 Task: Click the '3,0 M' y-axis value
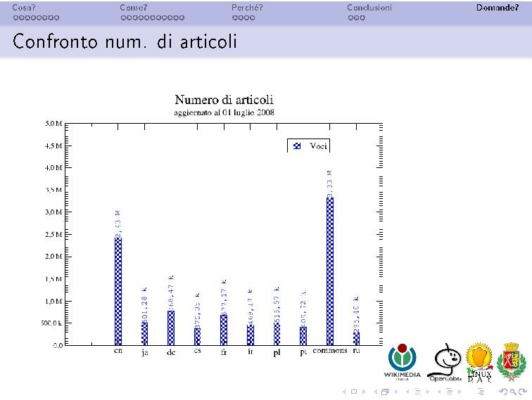(x=53, y=212)
